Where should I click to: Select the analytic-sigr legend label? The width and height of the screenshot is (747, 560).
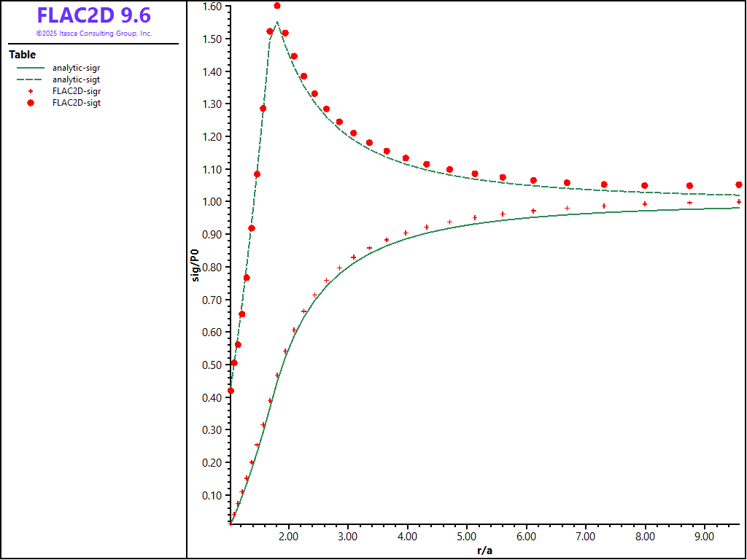point(77,68)
